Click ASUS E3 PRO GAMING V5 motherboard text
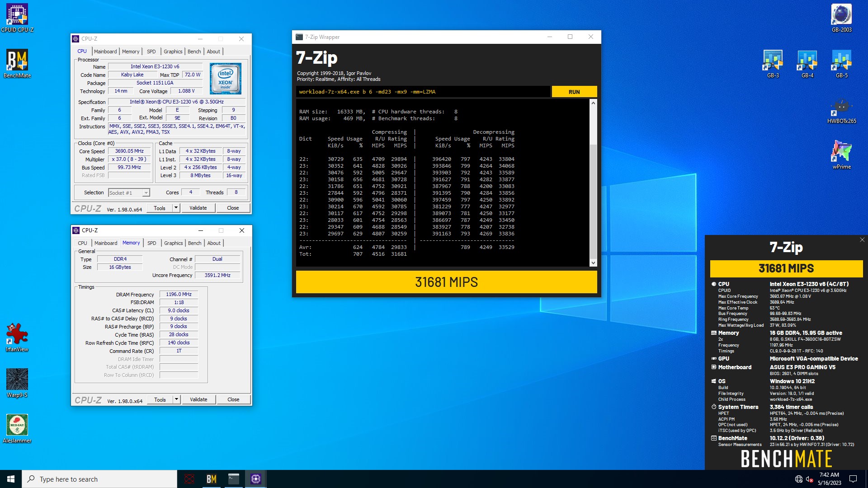The height and width of the screenshot is (488, 868). [x=802, y=367]
